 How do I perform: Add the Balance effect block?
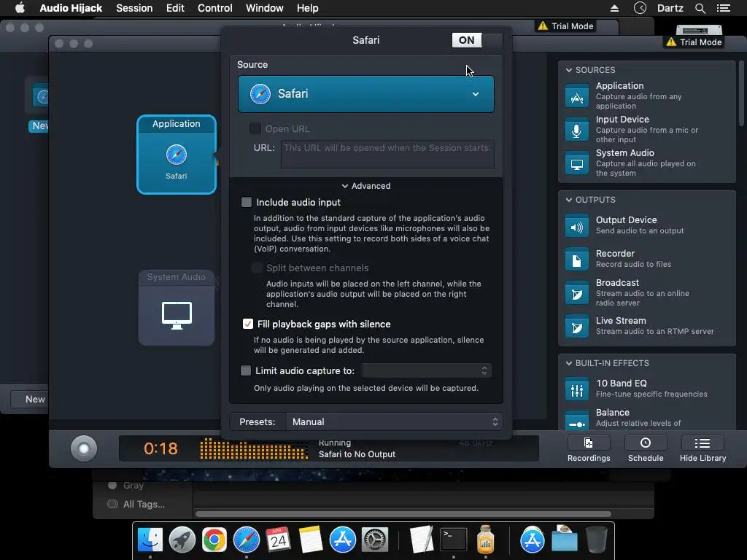click(x=646, y=418)
